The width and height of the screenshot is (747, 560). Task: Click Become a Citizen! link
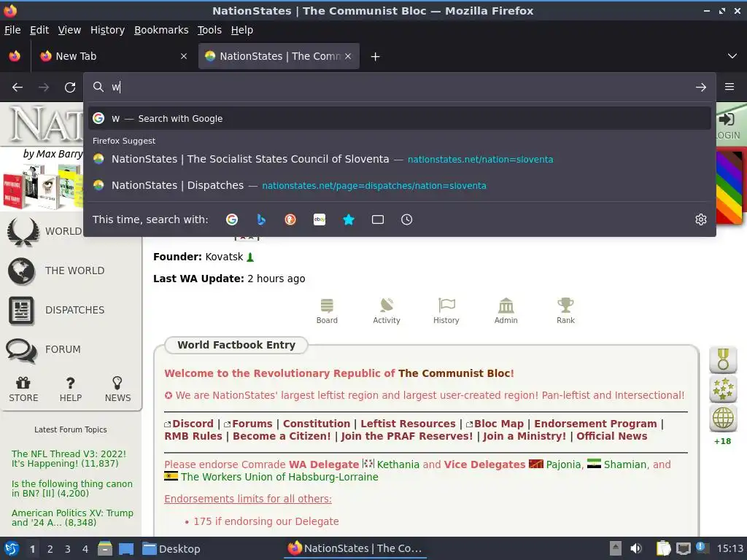[x=282, y=436]
